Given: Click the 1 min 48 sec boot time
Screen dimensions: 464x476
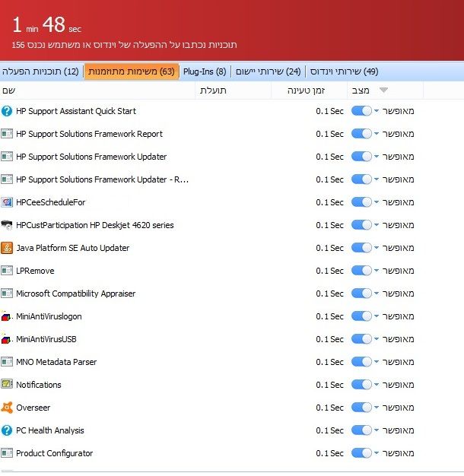Looking at the screenshot, I should coord(46,25).
